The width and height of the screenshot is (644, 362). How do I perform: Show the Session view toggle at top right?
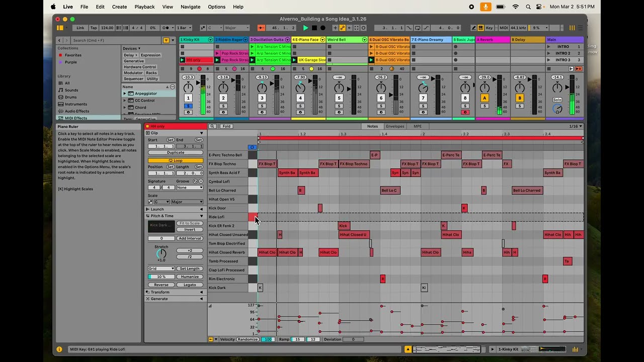(x=572, y=28)
